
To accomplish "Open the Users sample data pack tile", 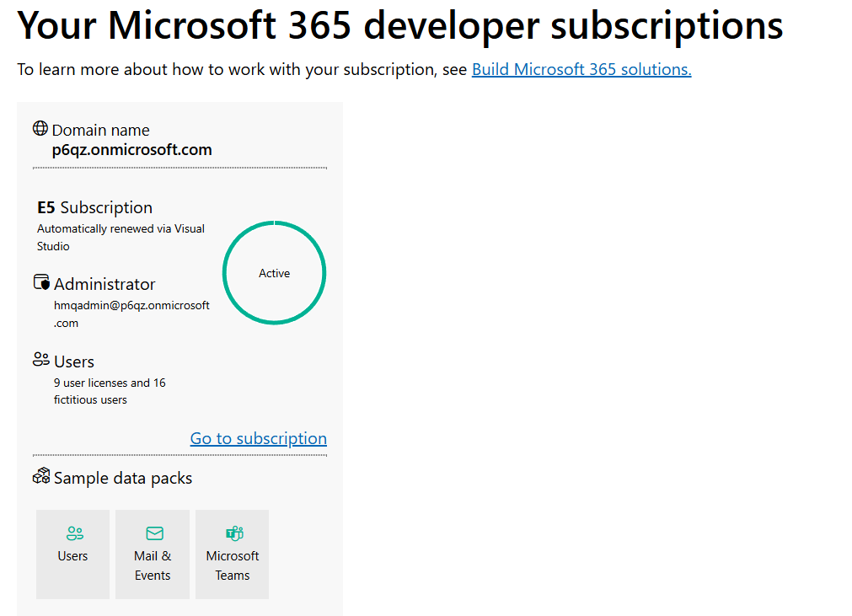I will click(72, 554).
